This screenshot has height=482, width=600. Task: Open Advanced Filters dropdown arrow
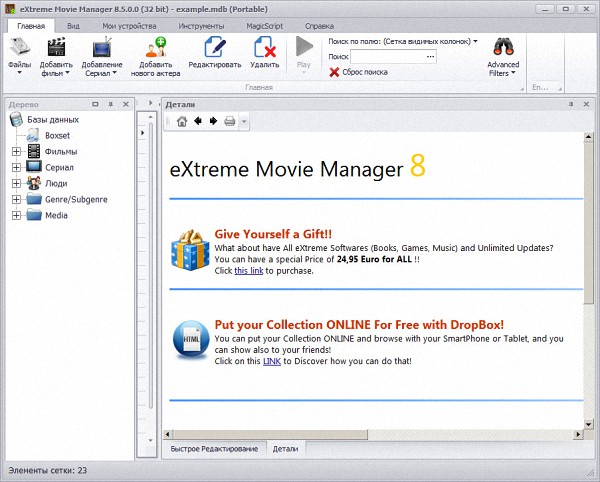click(514, 73)
